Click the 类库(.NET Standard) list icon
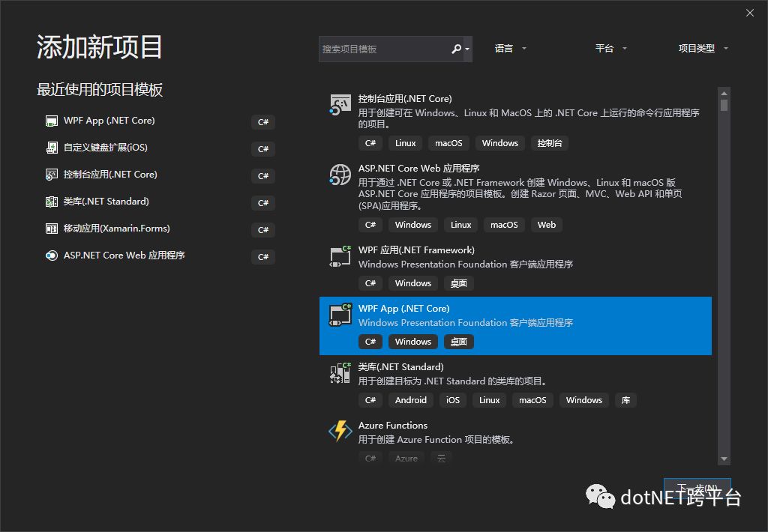This screenshot has height=532, width=768. click(x=340, y=373)
